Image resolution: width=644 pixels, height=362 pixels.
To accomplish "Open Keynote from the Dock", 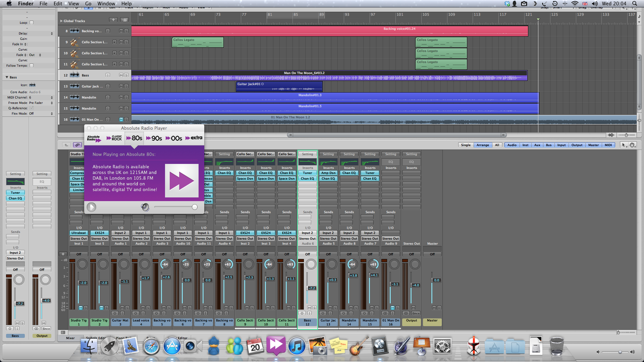I will 422,346.
